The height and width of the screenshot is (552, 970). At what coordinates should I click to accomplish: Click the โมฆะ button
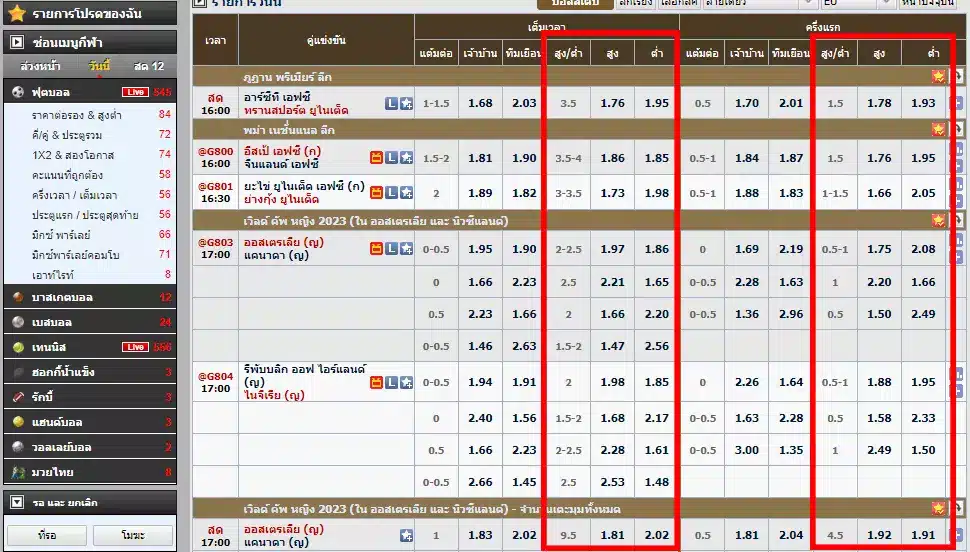132,535
